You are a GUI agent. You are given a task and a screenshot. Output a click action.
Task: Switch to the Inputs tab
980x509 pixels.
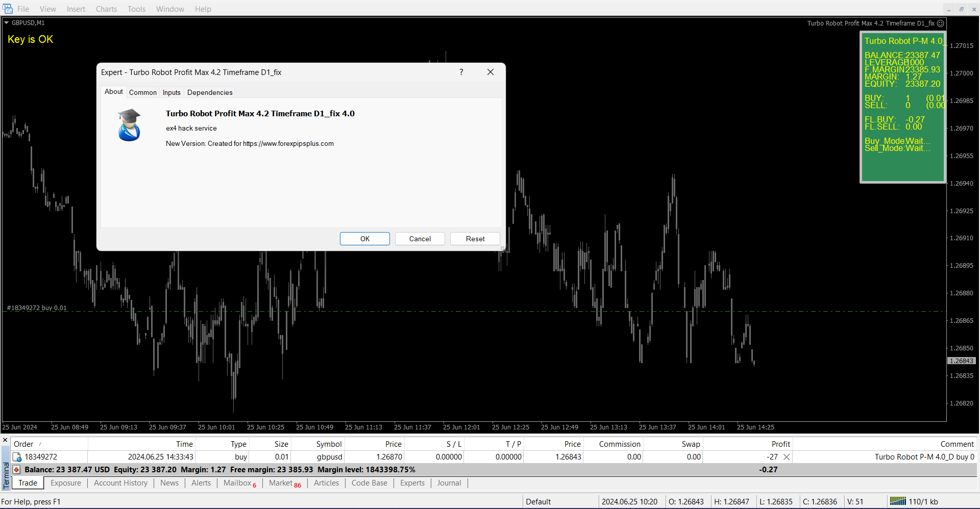click(x=171, y=92)
